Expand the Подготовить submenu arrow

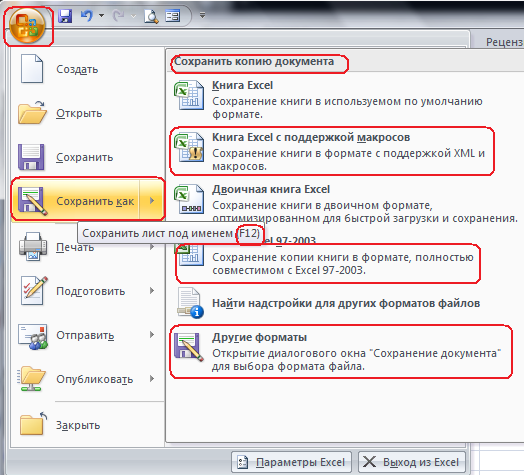(152, 290)
